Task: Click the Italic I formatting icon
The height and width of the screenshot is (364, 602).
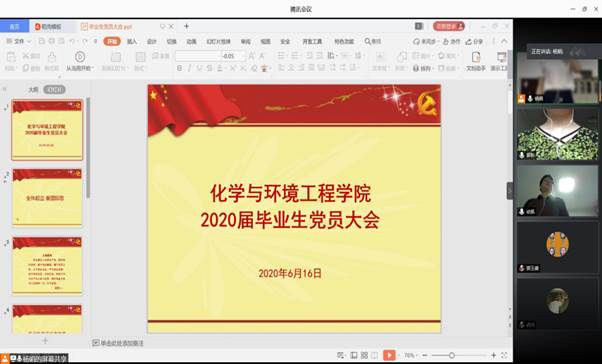Action: point(189,68)
